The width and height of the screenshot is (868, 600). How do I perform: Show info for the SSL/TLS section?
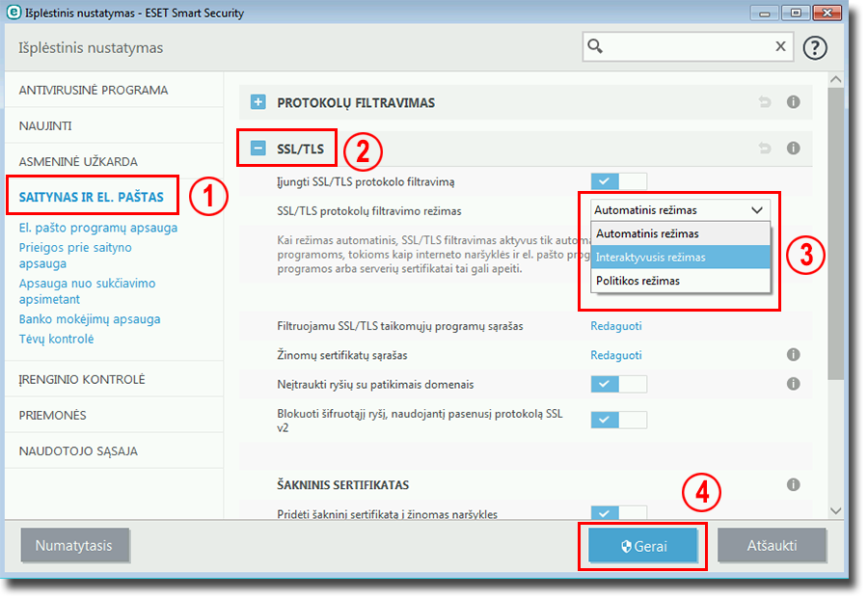point(794,148)
